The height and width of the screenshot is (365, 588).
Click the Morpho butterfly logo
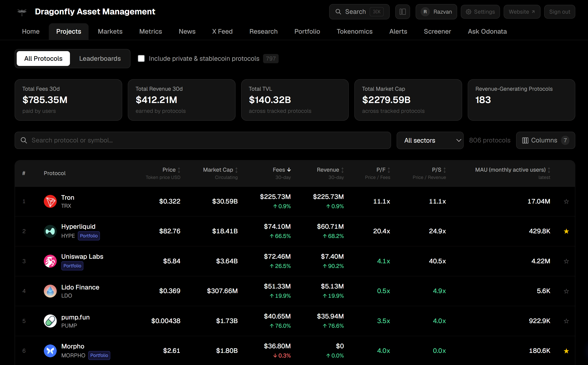[50, 351]
